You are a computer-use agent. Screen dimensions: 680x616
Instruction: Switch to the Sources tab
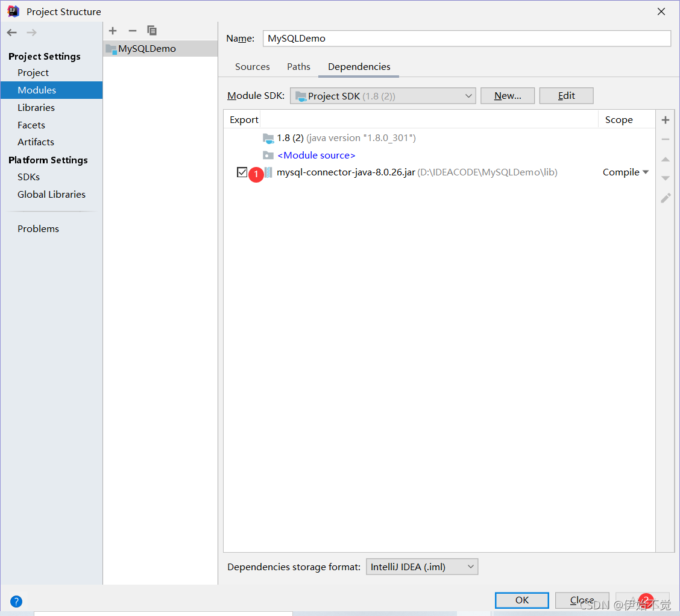253,67
